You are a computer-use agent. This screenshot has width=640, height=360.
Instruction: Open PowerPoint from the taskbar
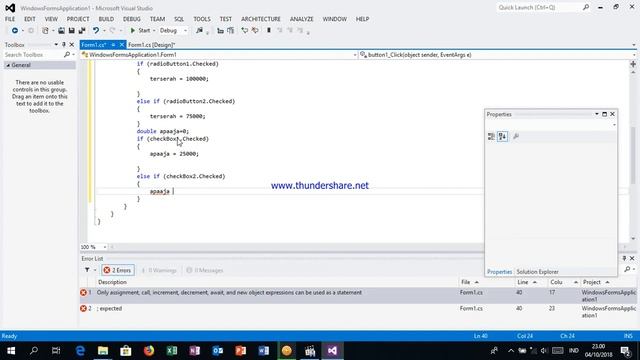click(x=240, y=351)
